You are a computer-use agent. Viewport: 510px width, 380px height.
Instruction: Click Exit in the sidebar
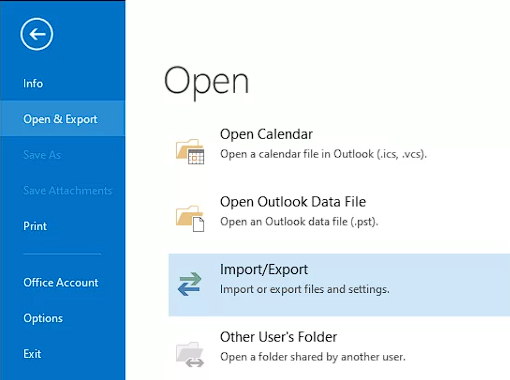pos(32,354)
